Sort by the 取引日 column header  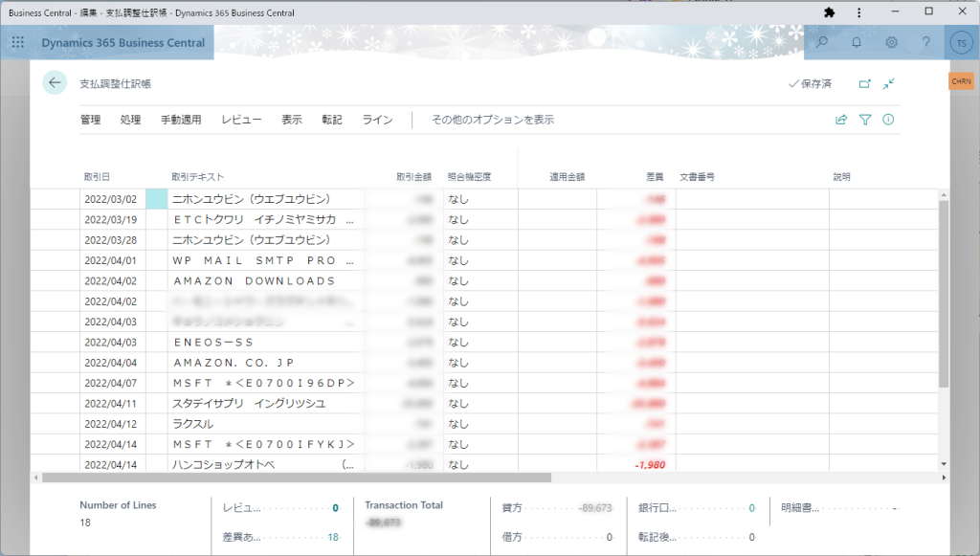click(97, 177)
